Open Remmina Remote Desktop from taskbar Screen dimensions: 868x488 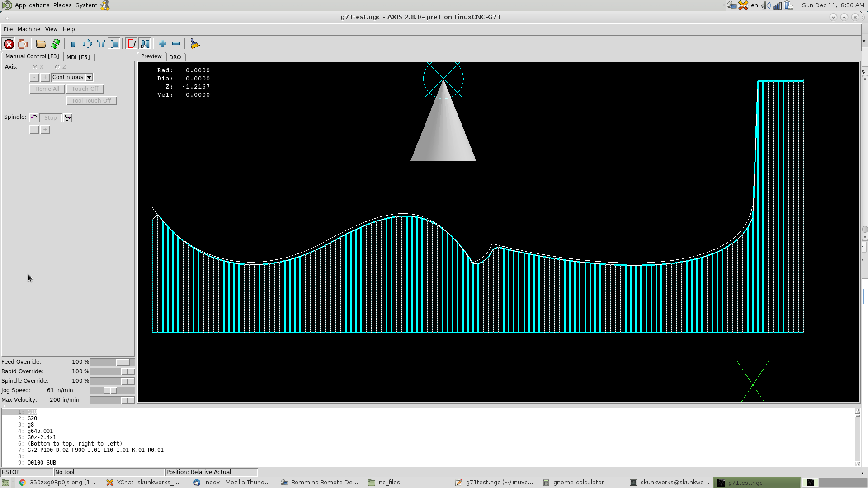tap(320, 483)
